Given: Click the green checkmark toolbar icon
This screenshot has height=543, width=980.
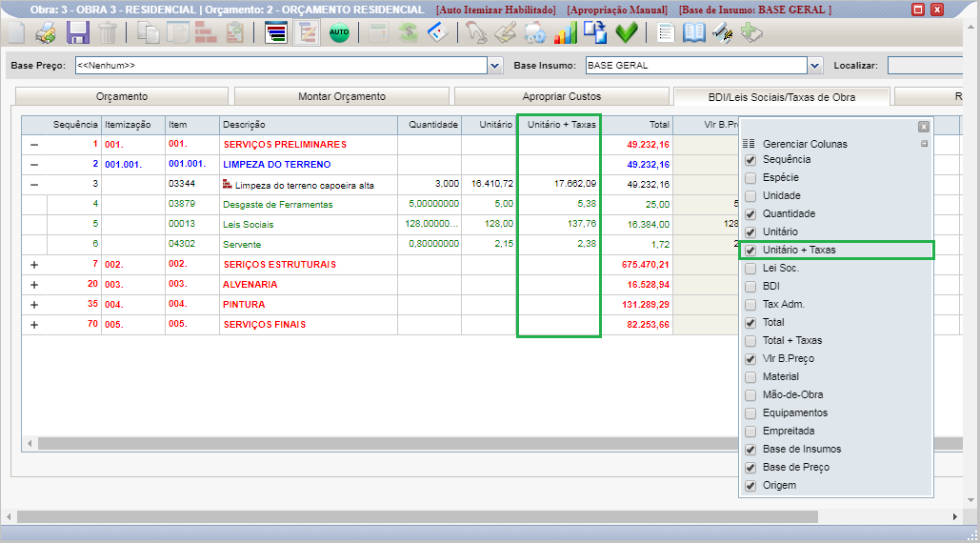Looking at the screenshot, I should pyautogui.click(x=627, y=32).
